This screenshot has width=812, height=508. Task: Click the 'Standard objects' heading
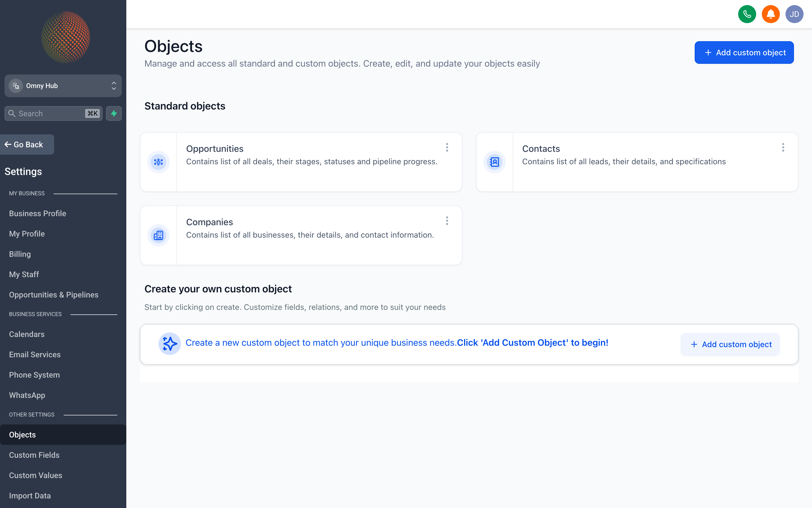[x=185, y=106]
